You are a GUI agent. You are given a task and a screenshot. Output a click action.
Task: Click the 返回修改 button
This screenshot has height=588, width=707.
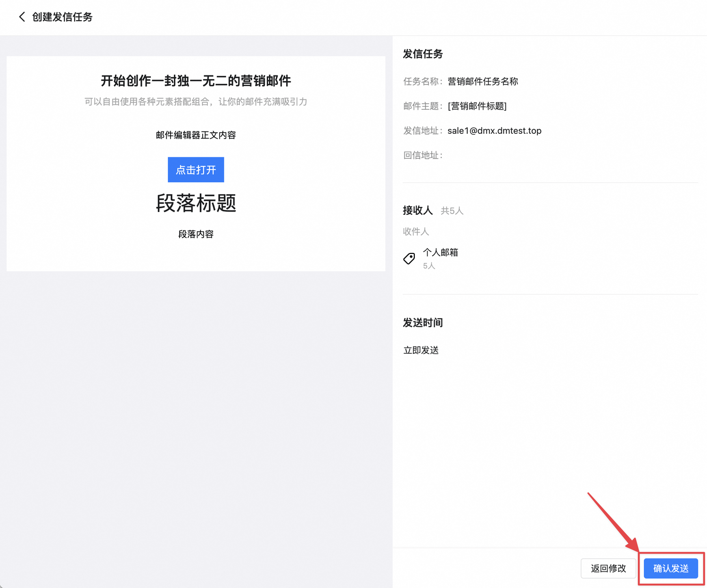tap(608, 569)
